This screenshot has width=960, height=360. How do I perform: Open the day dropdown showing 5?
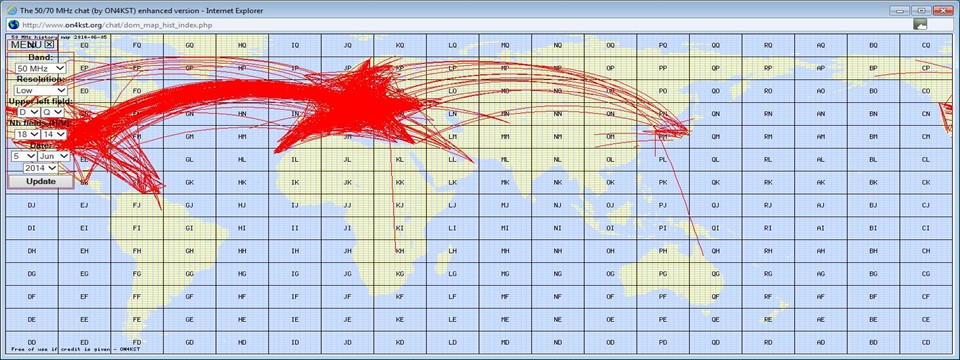click(x=24, y=156)
